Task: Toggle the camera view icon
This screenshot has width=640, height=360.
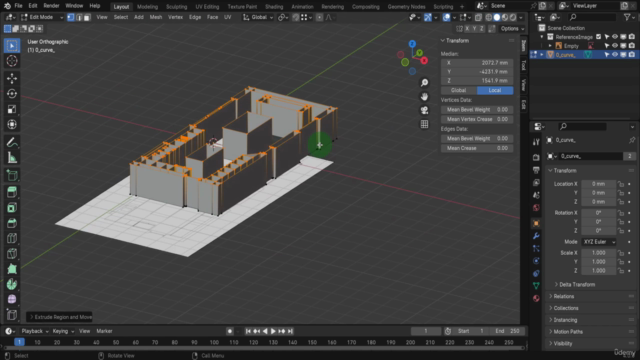Action: pos(424,110)
